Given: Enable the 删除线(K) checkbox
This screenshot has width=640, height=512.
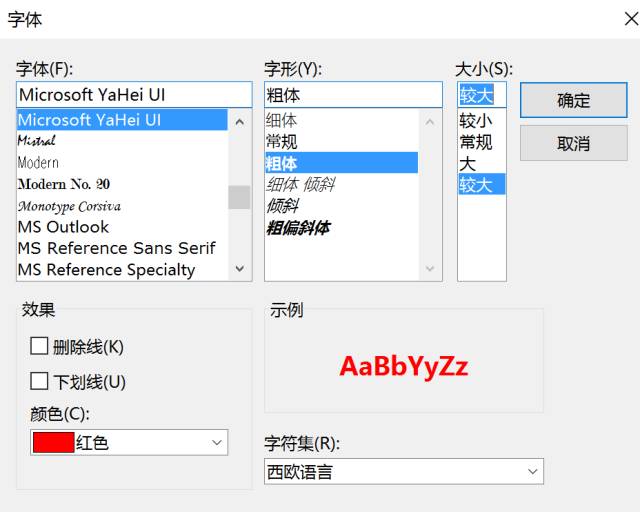Looking at the screenshot, I should pos(39,346).
